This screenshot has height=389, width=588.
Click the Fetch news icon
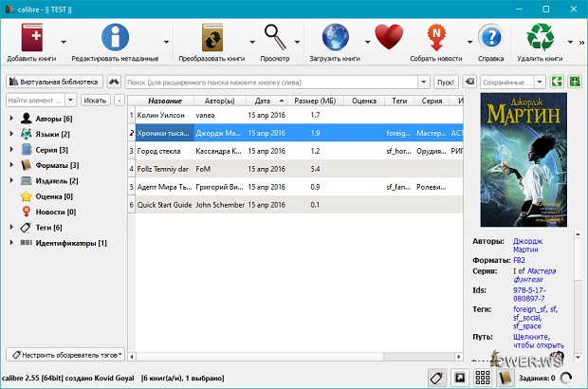[x=437, y=38]
